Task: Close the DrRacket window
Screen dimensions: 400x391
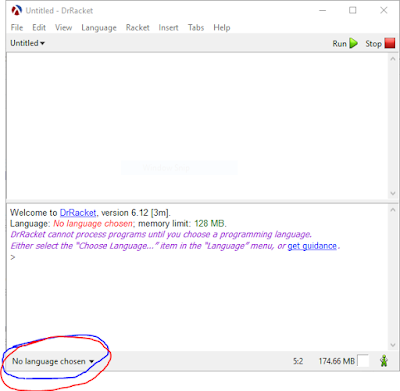Action: 384,11
